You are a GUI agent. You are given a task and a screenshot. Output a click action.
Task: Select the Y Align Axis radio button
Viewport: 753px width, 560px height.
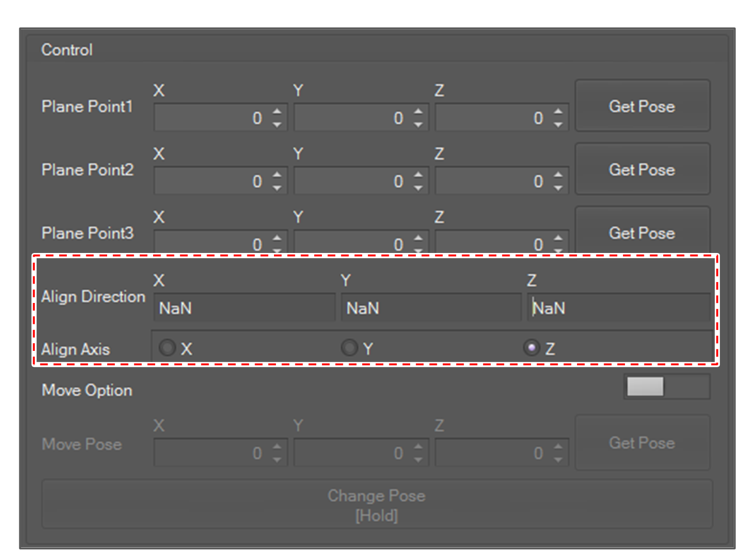[x=349, y=348]
